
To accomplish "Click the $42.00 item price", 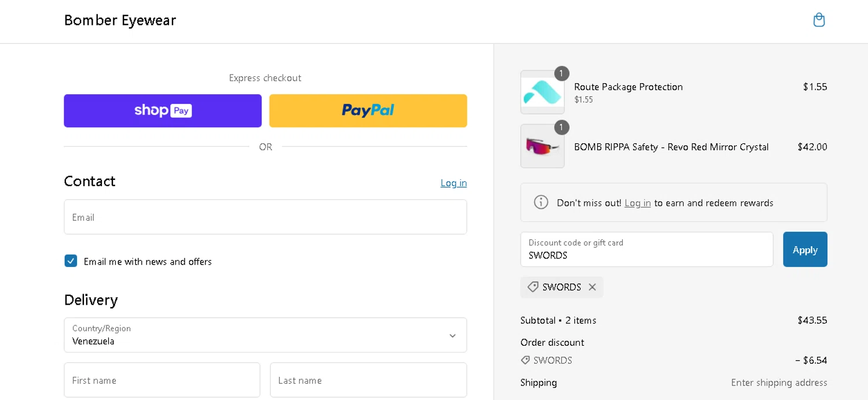I will [x=812, y=147].
